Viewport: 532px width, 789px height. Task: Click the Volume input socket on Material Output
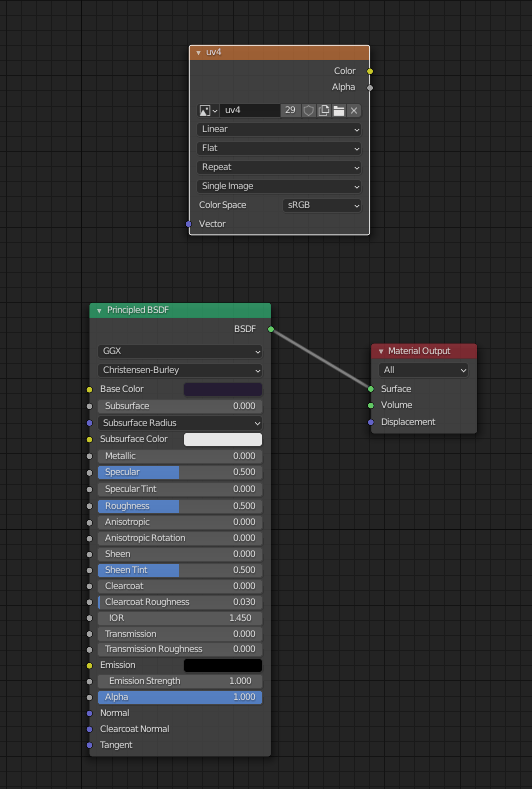371,405
